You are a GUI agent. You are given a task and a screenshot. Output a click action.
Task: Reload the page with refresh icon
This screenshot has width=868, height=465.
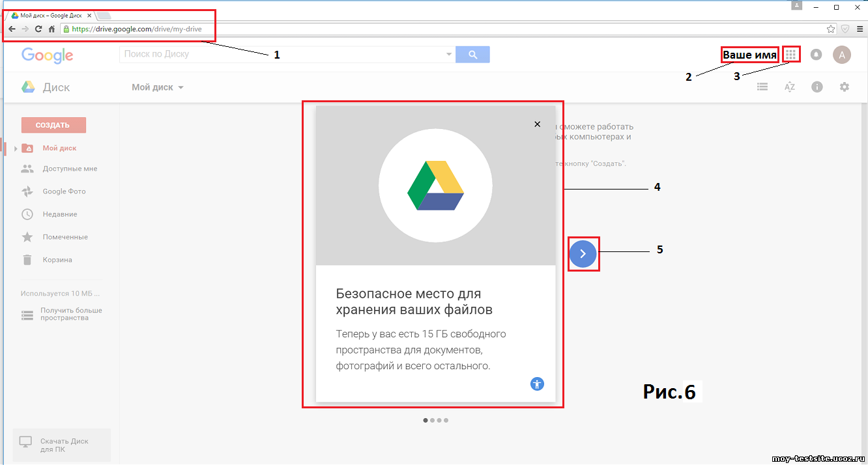point(38,29)
